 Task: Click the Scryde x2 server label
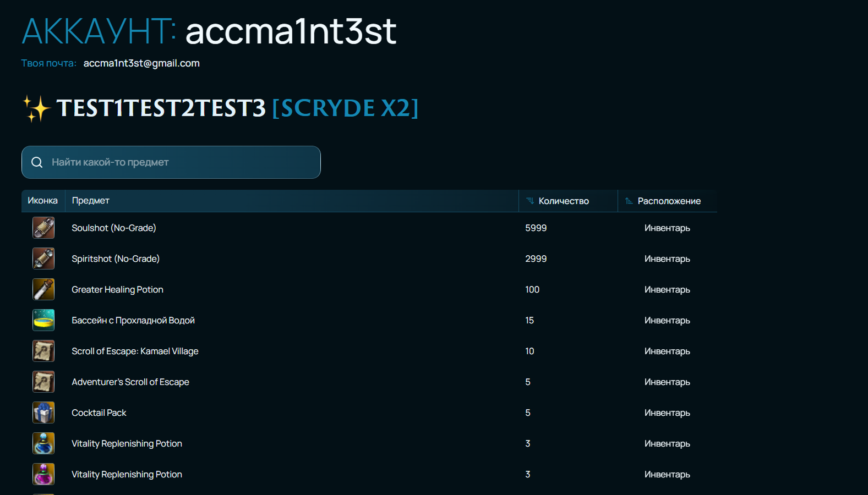click(x=345, y=108)
